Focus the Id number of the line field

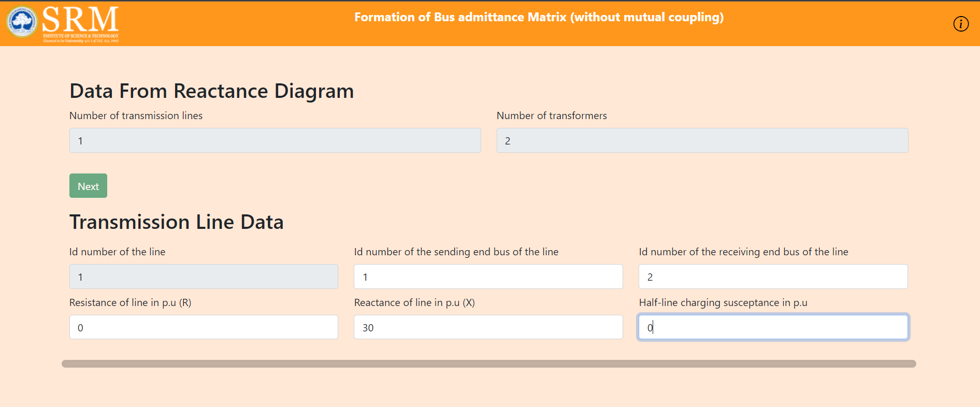(x=204, y=277)
